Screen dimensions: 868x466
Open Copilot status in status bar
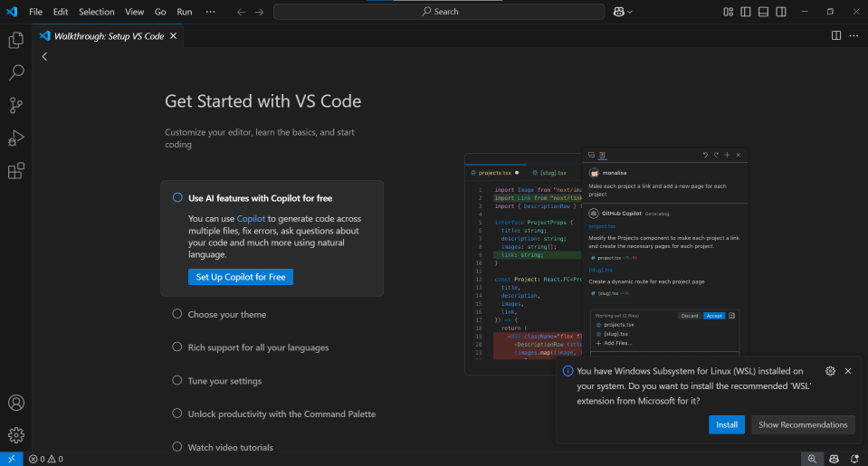point(834,459)
